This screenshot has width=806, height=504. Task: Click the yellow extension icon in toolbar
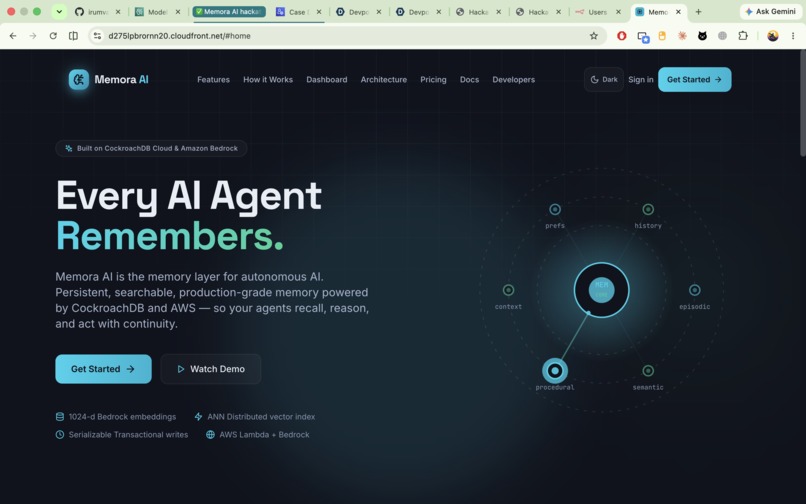tap(662, 36)
